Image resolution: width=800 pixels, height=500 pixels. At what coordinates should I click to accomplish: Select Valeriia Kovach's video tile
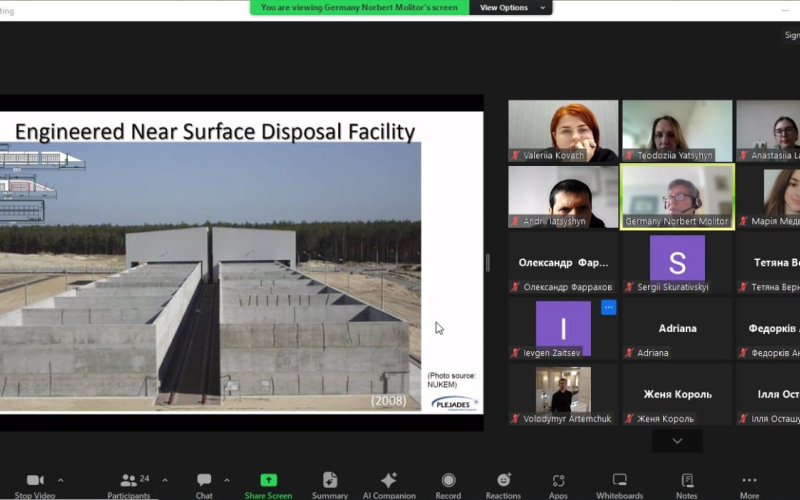563,131
